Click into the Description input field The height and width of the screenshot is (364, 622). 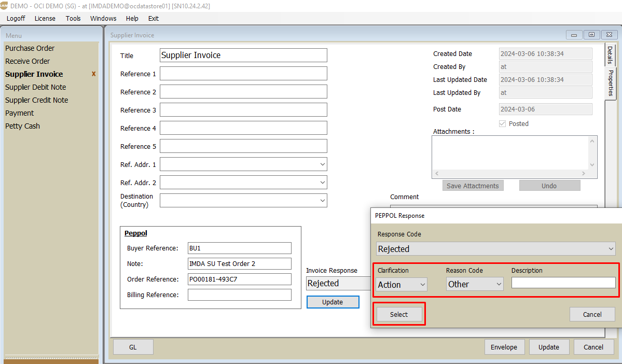(x=563, y=283)
